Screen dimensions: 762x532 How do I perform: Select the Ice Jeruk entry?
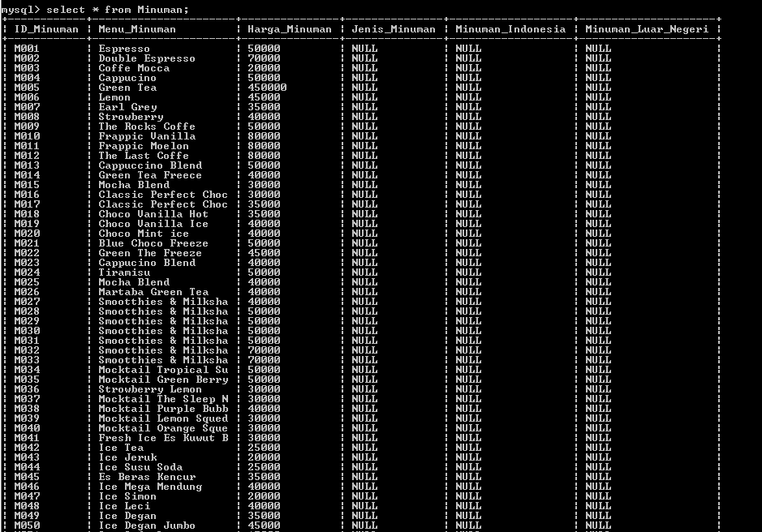point(127,457)
